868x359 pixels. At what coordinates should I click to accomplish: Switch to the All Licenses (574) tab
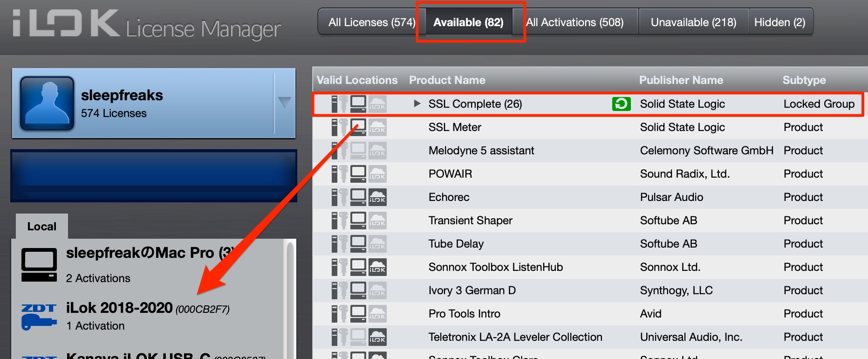(371, 22)
